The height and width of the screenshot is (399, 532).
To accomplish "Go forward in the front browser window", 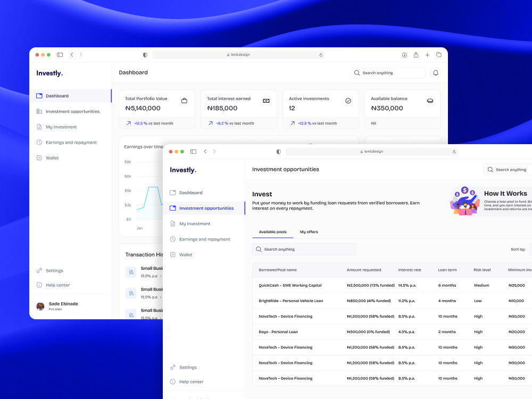I will coord(214,152).
